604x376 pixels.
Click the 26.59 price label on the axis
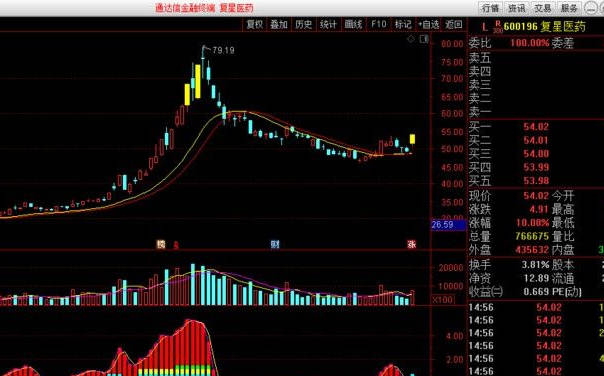[x=448, y=225]
